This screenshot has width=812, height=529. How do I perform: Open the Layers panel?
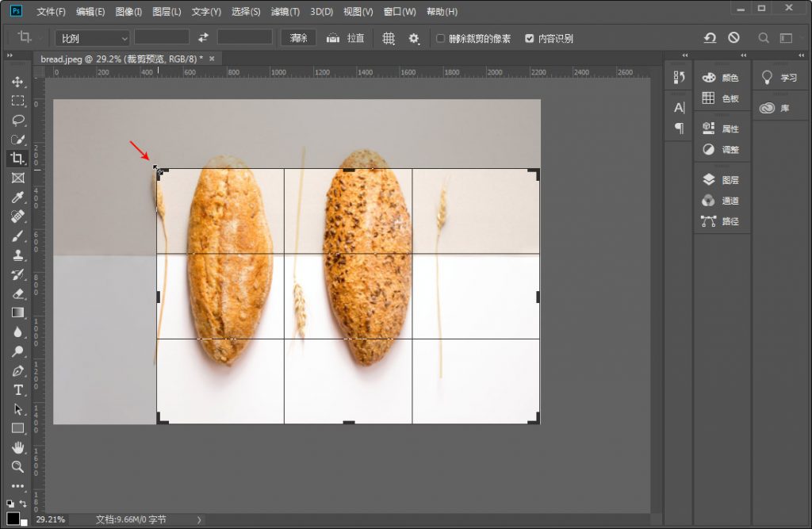tap(722, 180)
